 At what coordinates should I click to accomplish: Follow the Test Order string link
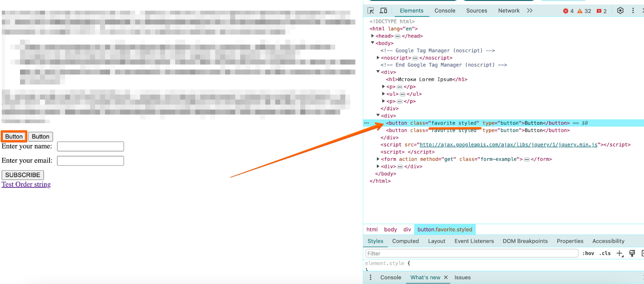pos(26,184)
